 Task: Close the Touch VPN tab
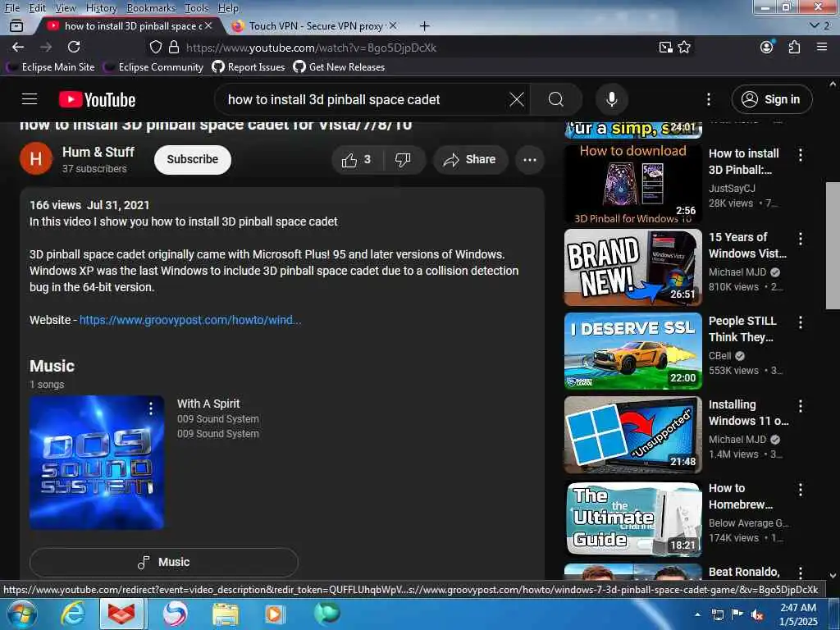click(393, 25)
